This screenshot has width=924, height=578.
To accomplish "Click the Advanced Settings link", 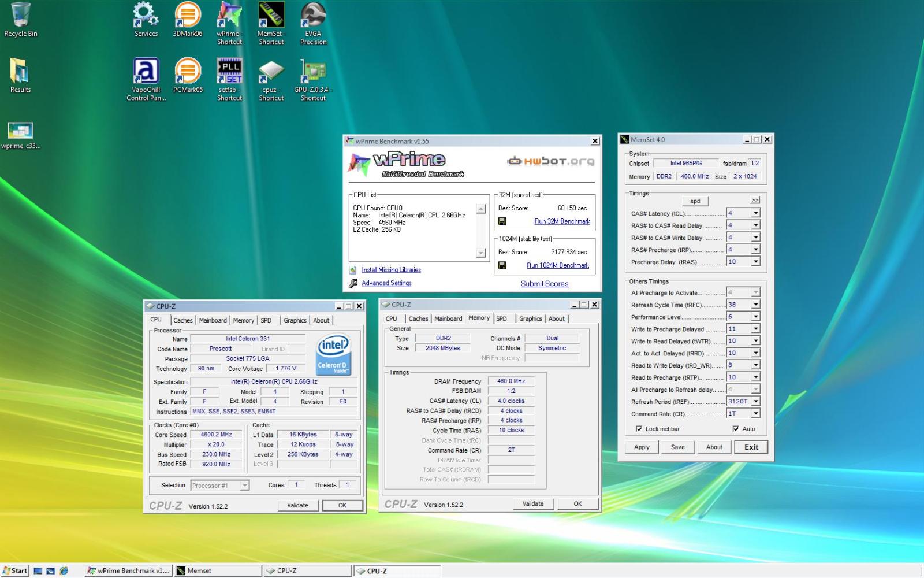I will pos(386,283).
